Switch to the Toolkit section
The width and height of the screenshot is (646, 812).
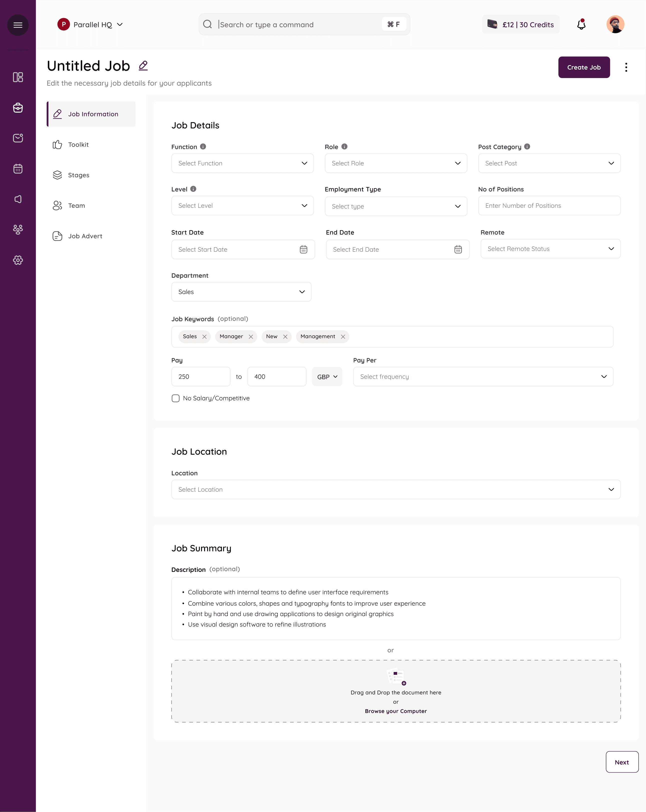pos(78,145)
